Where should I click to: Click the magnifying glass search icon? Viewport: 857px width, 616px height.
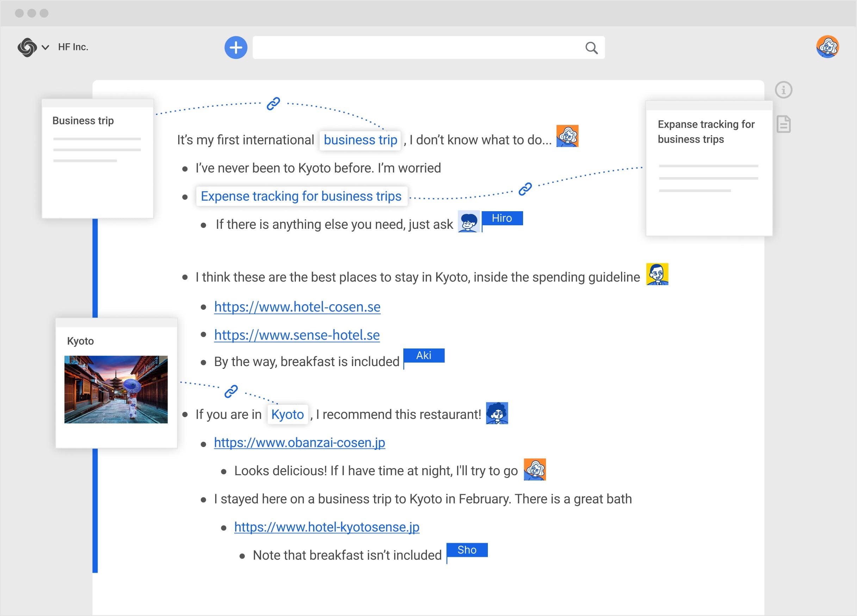click(591, 48)
